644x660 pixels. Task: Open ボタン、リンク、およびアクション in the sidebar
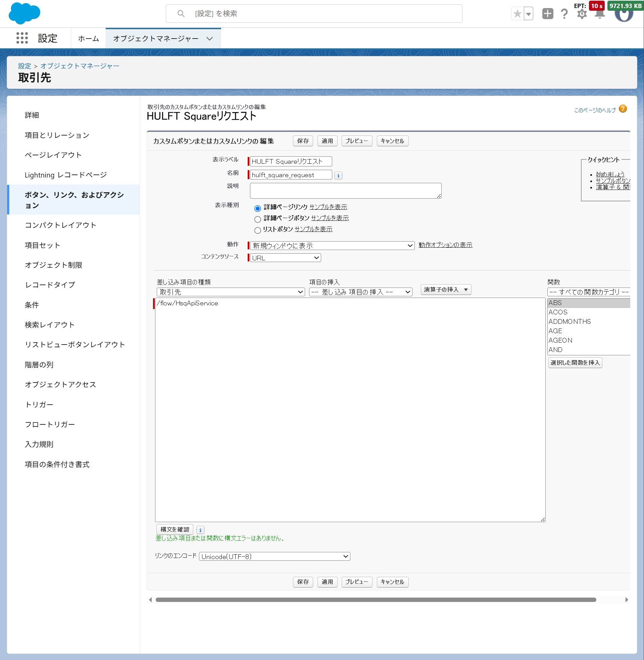click(x=74, y=200)
